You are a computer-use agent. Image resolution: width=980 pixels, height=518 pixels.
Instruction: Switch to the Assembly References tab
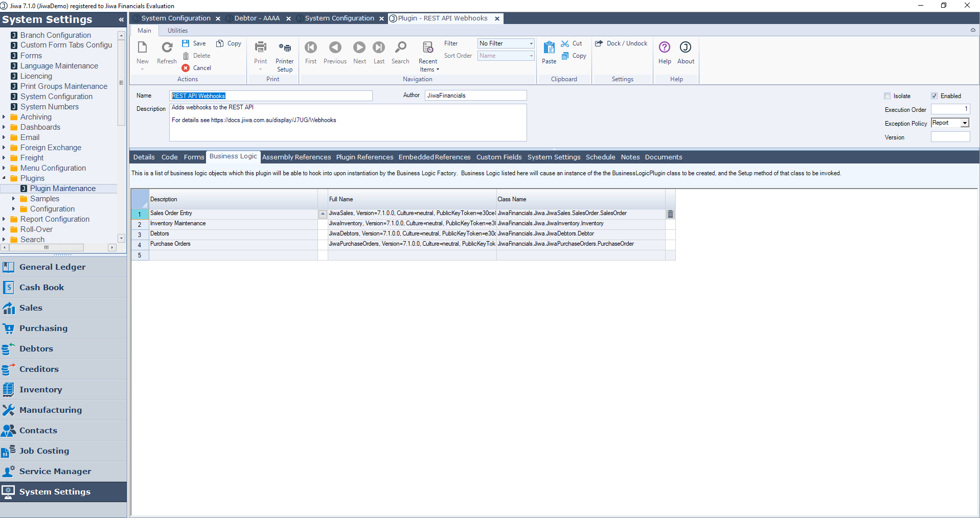(297, 157)
